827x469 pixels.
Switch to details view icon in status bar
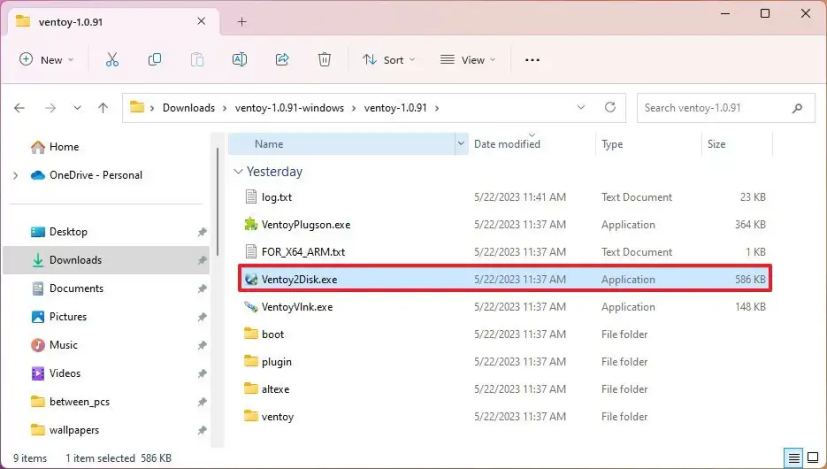point(794,457)
